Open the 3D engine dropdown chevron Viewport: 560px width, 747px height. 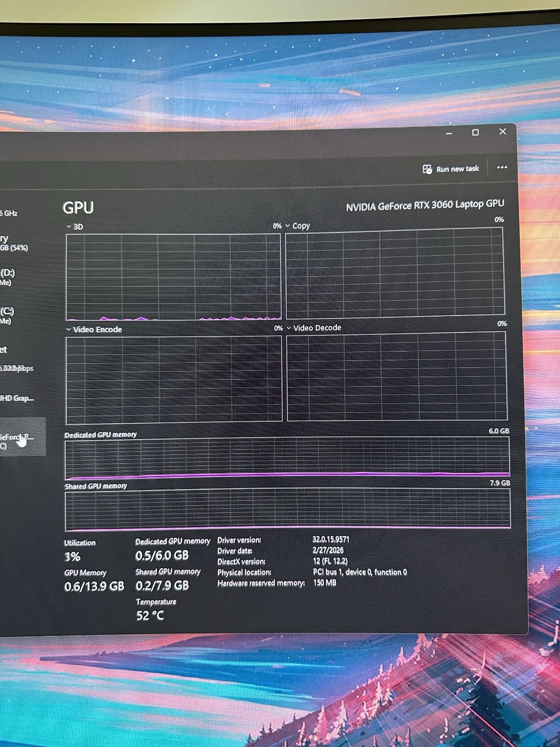[x=69, y=227]
